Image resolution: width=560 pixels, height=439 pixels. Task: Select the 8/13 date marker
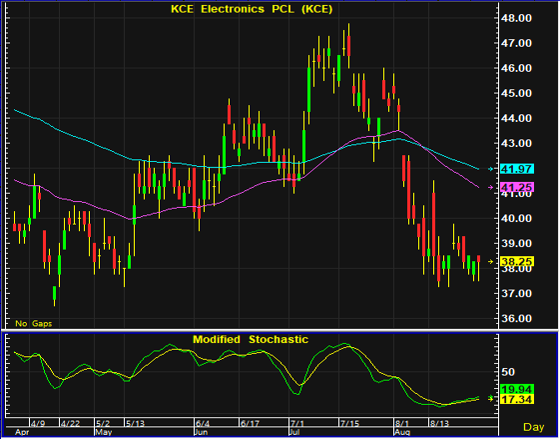439,424
